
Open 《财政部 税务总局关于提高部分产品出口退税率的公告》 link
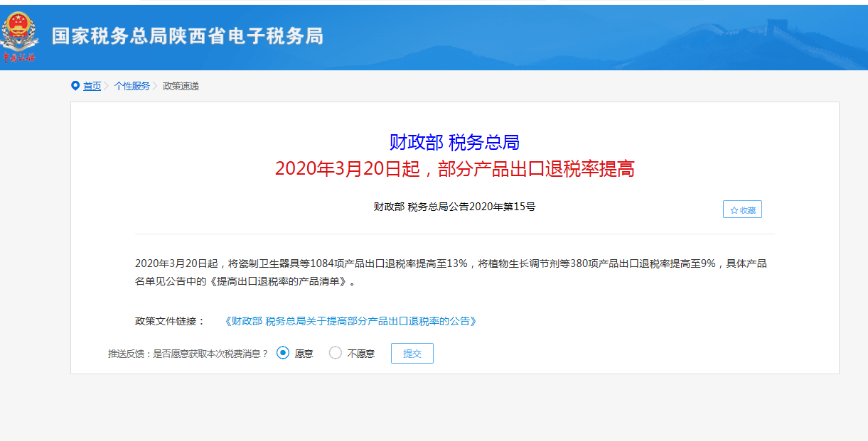coord(350,321)
